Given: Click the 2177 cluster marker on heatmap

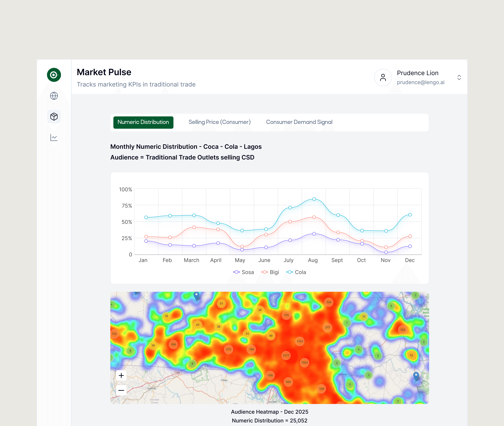Looking at the screenshot, I should tap(286, 355).
